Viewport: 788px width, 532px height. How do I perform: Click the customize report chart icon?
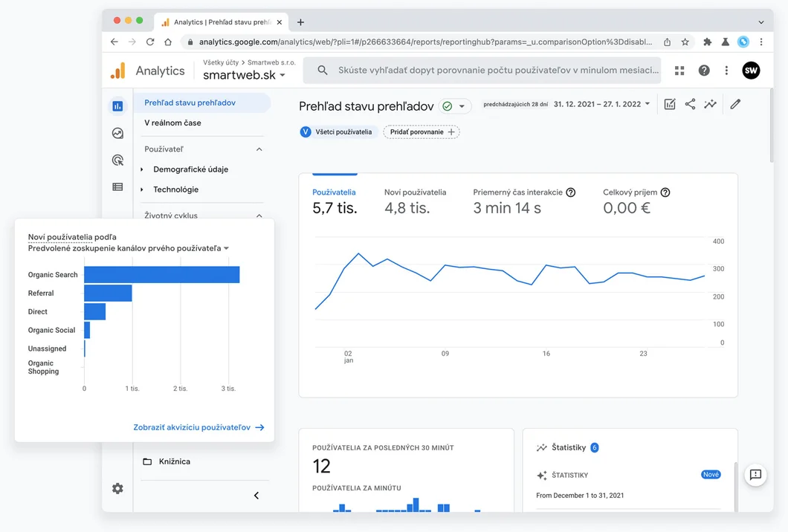pyautogui.click(x=670, y=104)
